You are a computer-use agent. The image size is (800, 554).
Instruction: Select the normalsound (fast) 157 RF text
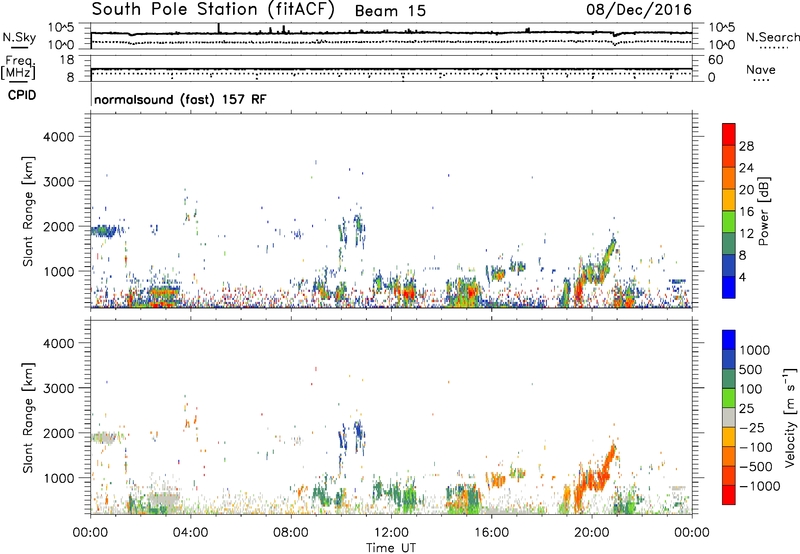click(180, 99)
